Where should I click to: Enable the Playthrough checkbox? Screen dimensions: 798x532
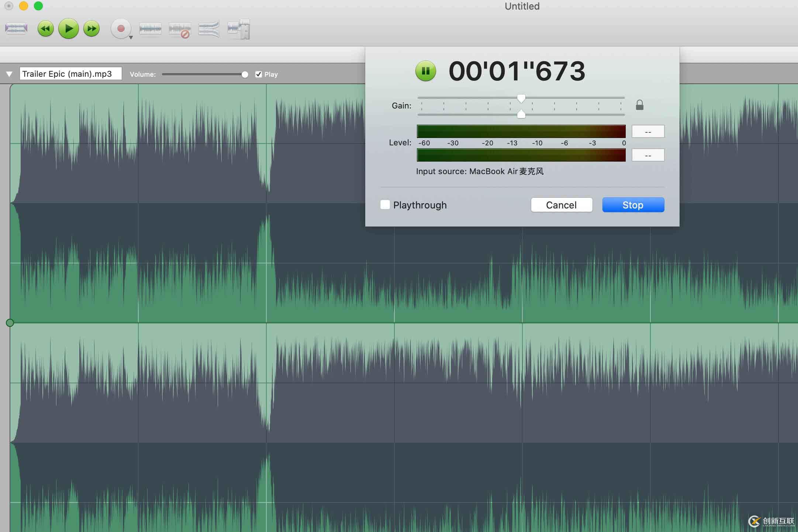(x=385, y=205)
